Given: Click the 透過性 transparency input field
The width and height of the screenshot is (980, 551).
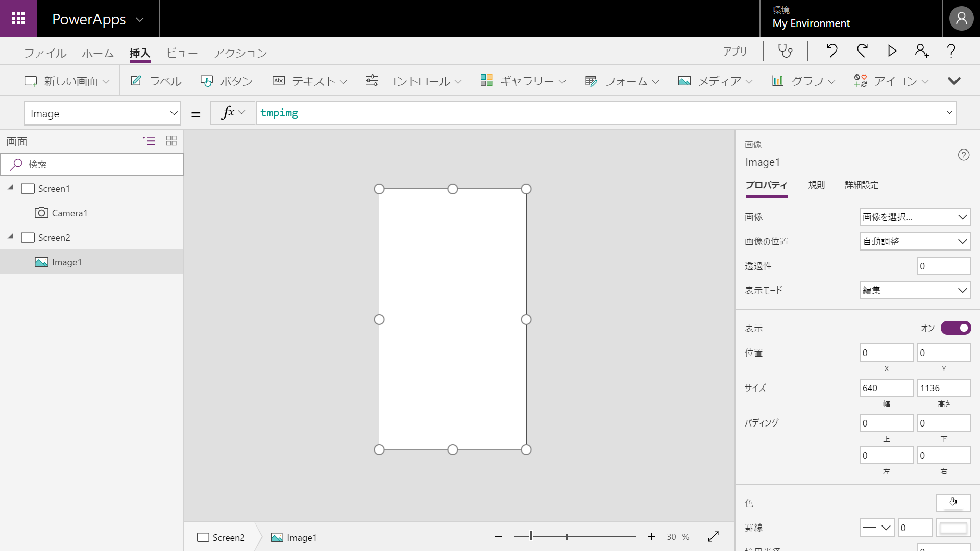Looking at the screenshot, I should 943,266.
